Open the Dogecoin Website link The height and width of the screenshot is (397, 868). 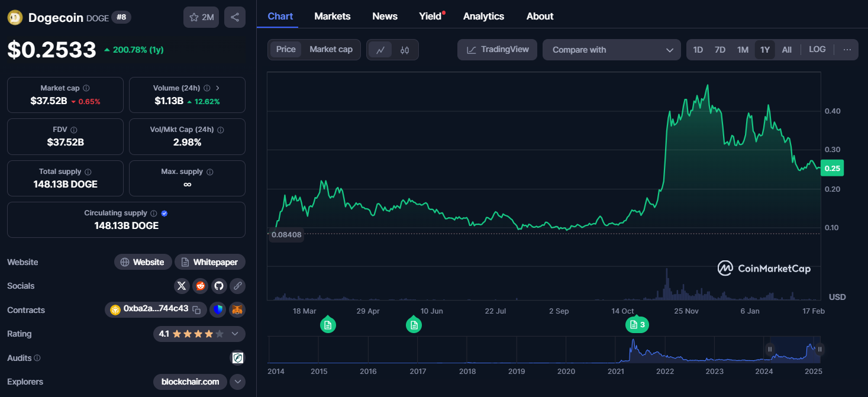click(x=143, y=262)
